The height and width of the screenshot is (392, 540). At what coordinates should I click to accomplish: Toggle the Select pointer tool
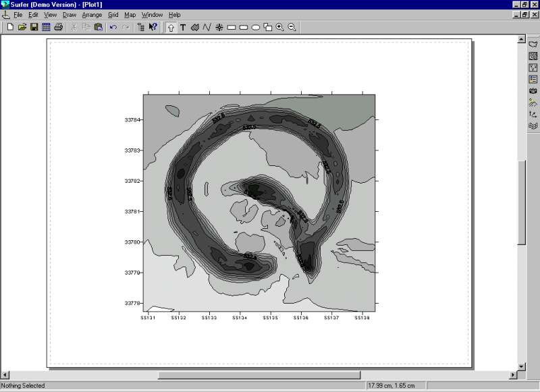(170, 27)
